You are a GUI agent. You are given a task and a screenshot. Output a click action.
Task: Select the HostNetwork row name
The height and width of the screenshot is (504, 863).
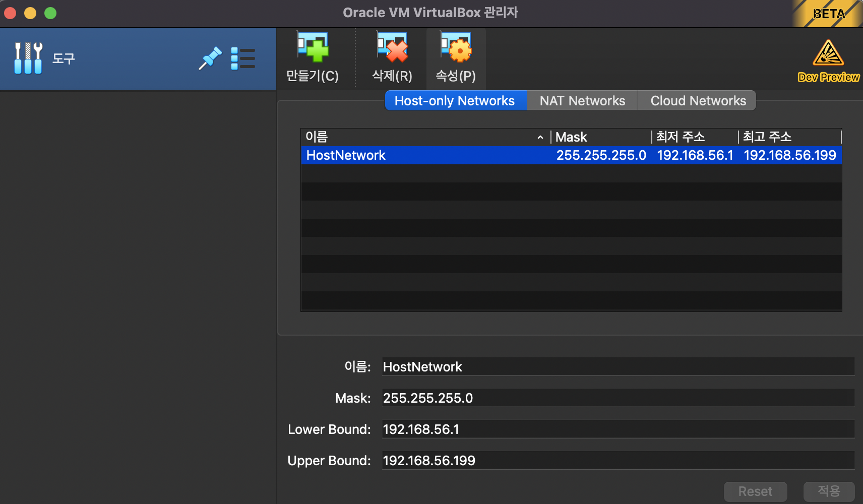tap(346, 155)
